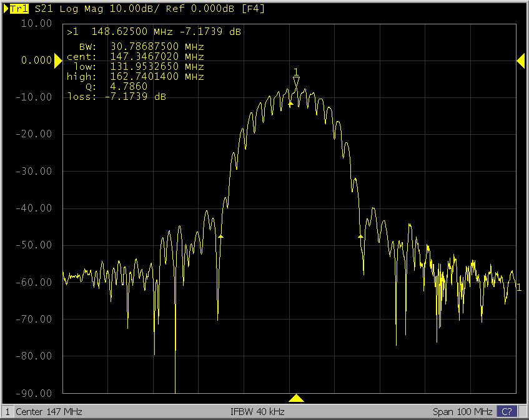Click the high bandwidth cutoff arrow on the trace
Image resolution: width=529 pixels, height=420 pixels.
360,236
